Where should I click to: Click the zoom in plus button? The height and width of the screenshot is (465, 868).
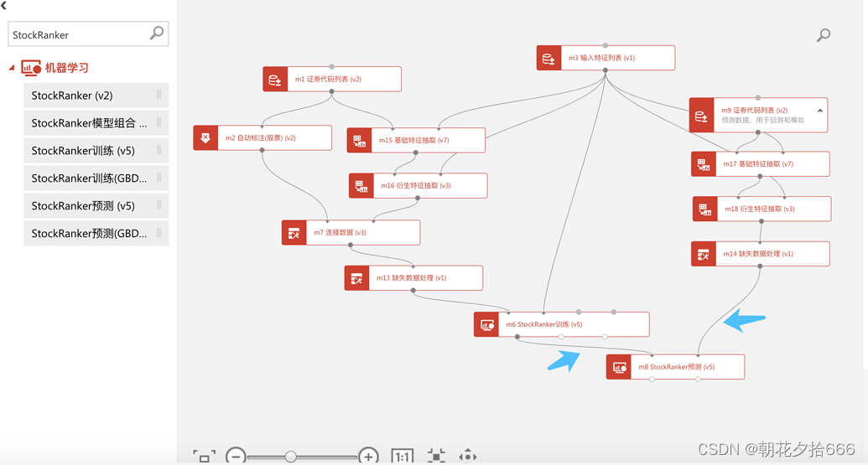tap(368, 457)
